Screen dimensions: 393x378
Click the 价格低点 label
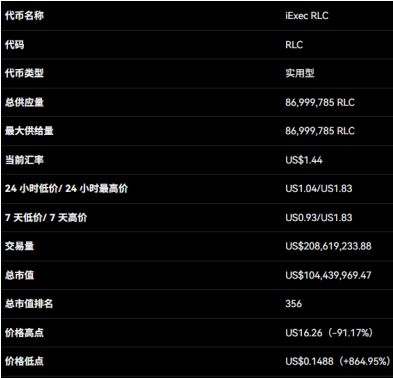(24, 361)
